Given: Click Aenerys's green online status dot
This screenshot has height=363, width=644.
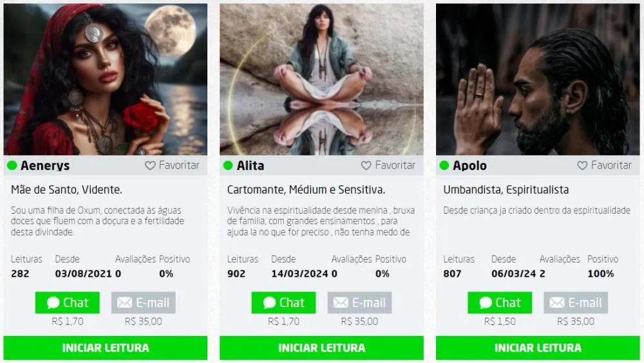Looking at the screenshot, I should pyautogui.click(x=12, y=165).
